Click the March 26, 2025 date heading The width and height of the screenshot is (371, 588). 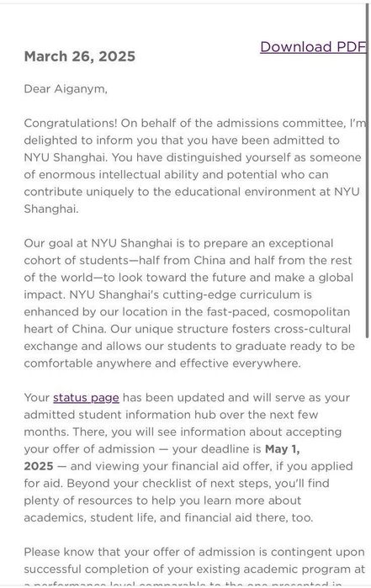click(80, 56)
